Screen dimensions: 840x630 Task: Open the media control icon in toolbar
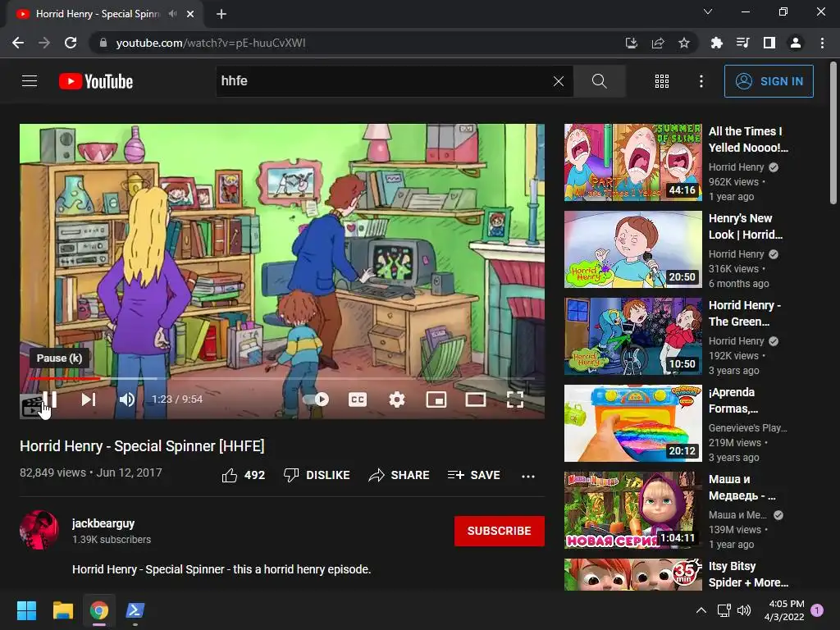pyautogui.click(x=742, y=43)
